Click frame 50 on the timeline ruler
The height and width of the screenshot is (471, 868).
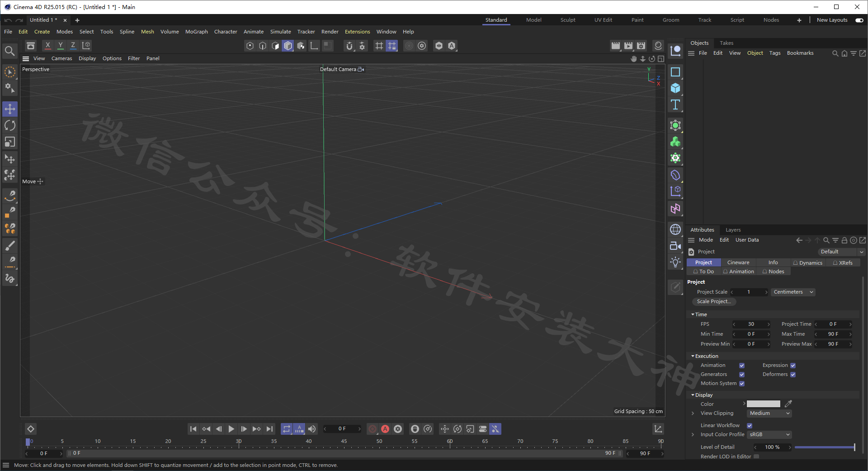379,441
